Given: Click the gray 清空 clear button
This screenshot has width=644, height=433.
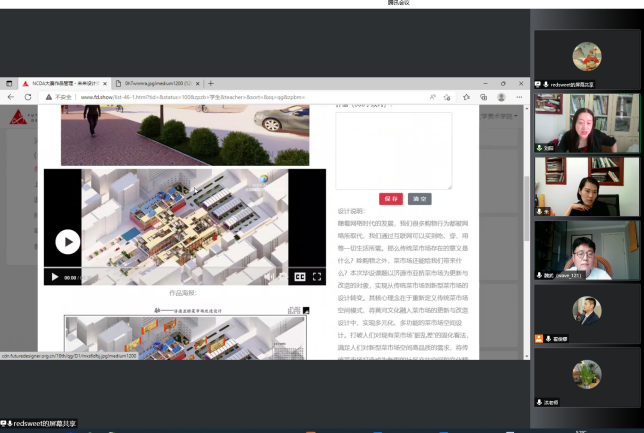Looking at the screenshot, I should pos(419,199).
